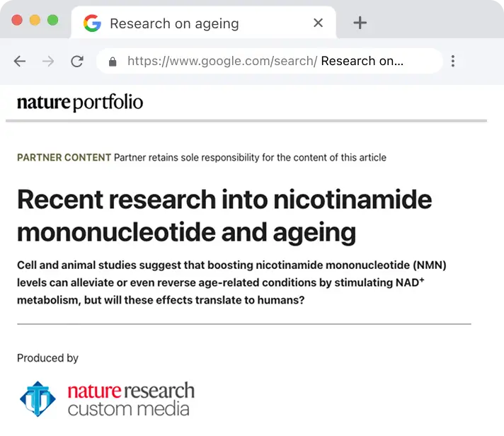Image resolution: width=504 pixels, height=436 pixels.
Task: Maximize the window with the green button
Action: pyautogui.click(x=52, y=20)
